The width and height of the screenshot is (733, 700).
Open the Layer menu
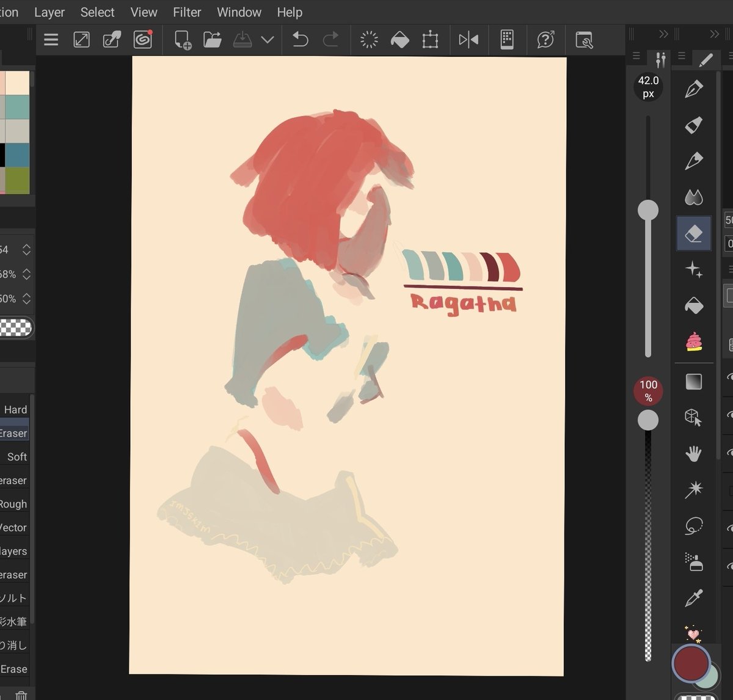49,12
